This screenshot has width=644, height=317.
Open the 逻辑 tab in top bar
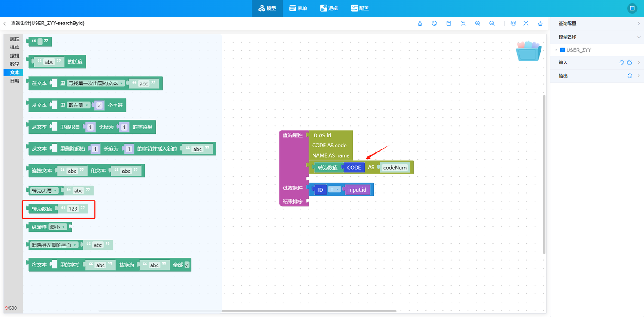329,8
